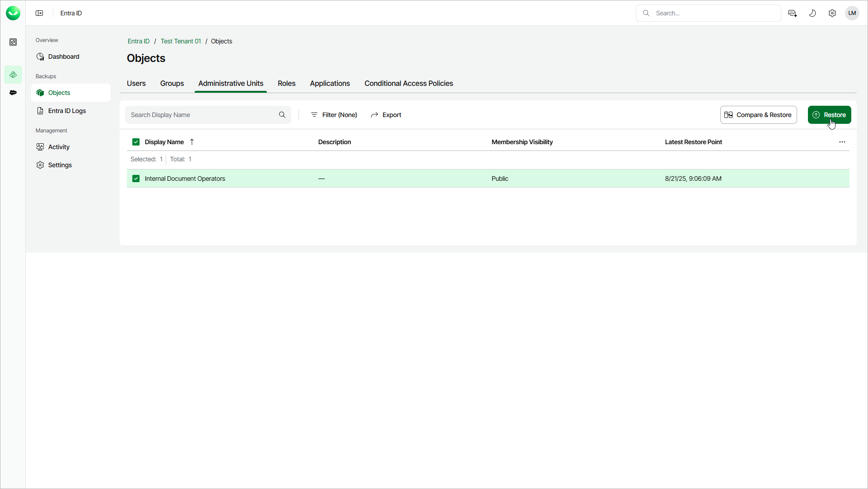This screenshot has height=489, width=868.
Task: Deselect the Internal Document Operators checkbox
Action: click(136, 179)
